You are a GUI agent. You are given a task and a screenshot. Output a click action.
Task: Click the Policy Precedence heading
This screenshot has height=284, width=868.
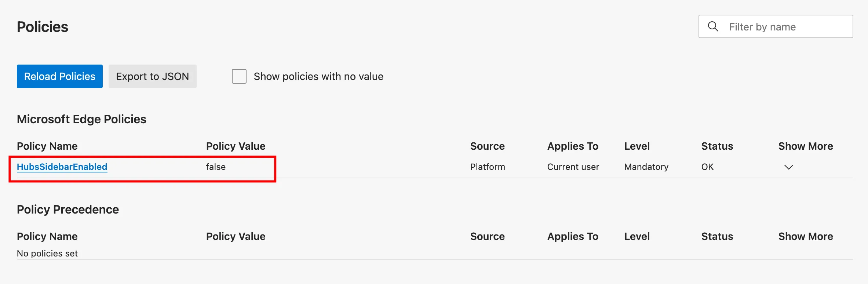pyautogui.click(x=68, y=210)
